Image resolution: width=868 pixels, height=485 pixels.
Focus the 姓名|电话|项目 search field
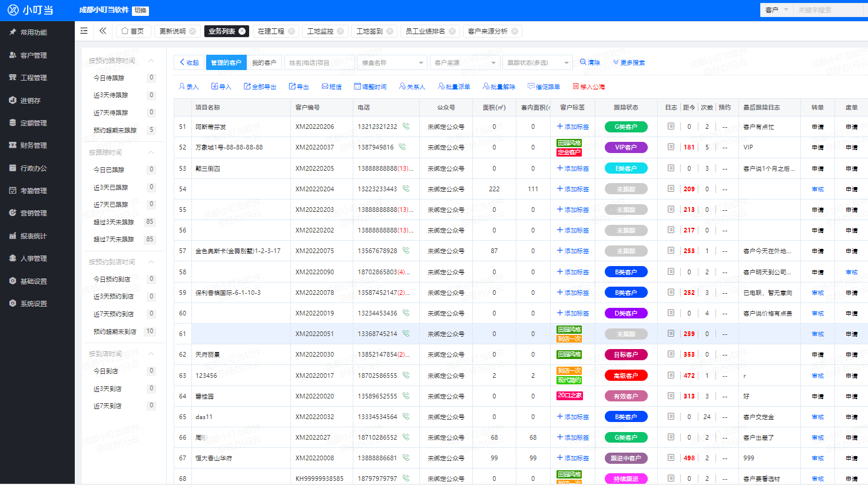319,62
